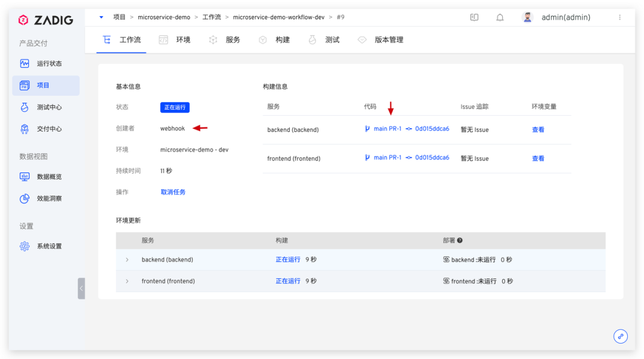
Task: Click 暂无 Issue in backend row
Action: pos(475,130)
